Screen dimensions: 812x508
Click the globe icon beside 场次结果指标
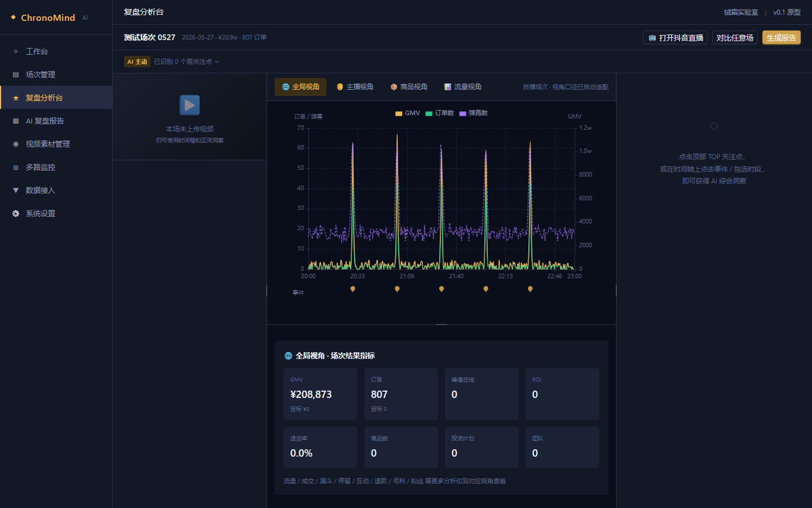point(288,356)
